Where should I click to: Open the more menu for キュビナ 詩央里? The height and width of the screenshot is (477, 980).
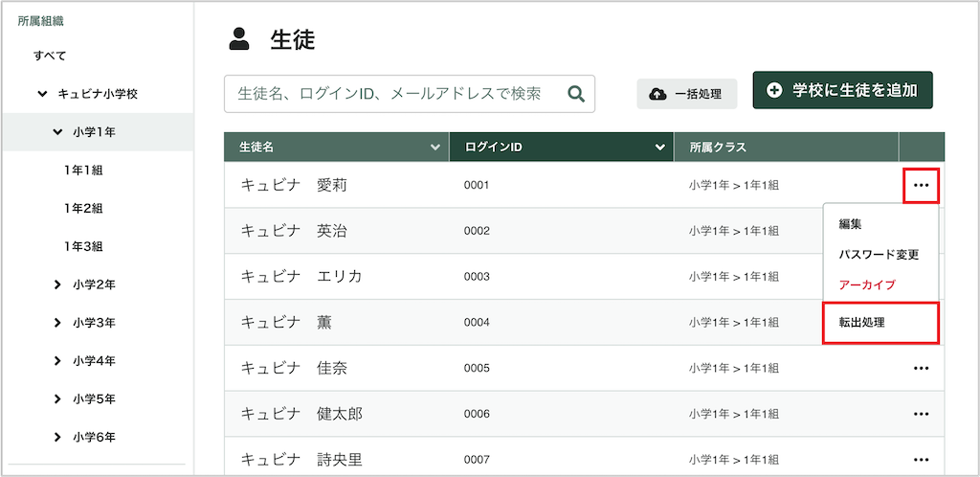coord(922,460)
